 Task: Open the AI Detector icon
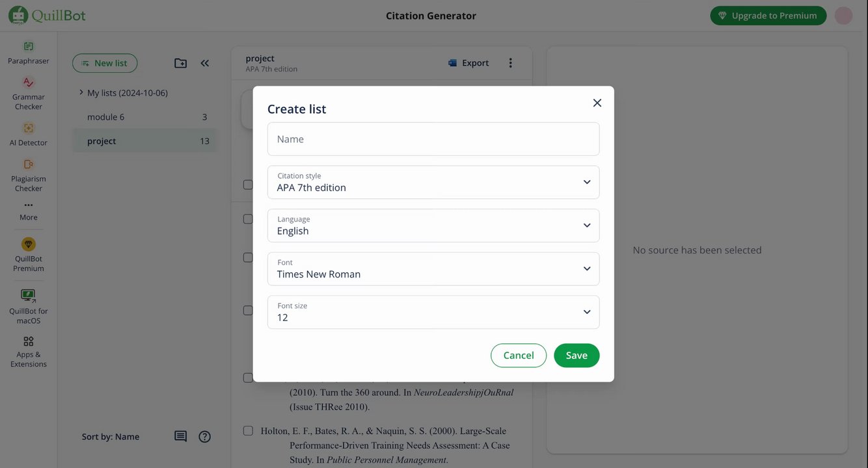click(29, 129)
